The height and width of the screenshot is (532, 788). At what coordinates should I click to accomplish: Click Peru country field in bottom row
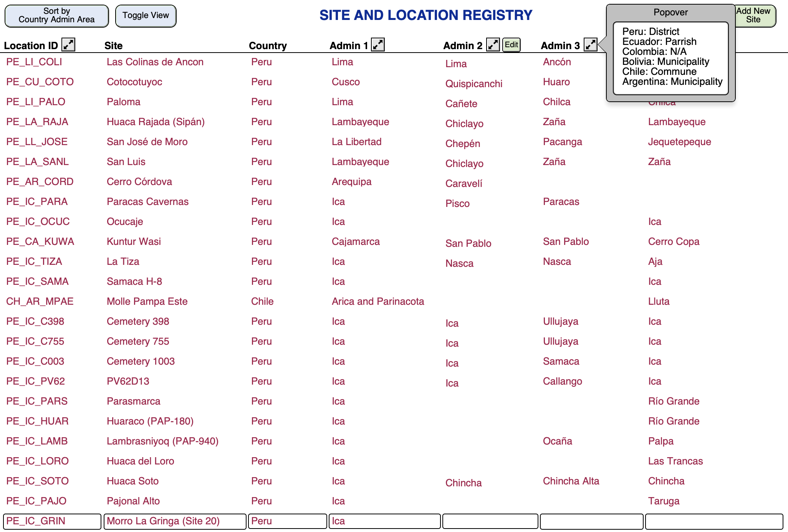pos(287,521)
